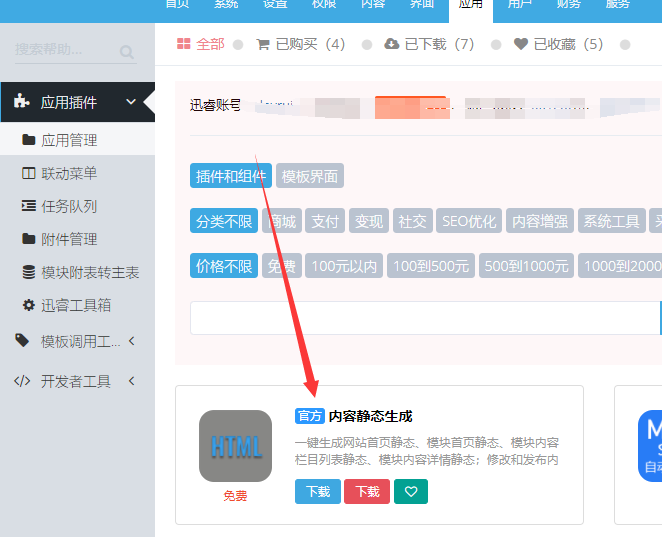Click the cloud download icon for 已下载
The height and width of the screenshot is (537, 662).
pos(391,44)
